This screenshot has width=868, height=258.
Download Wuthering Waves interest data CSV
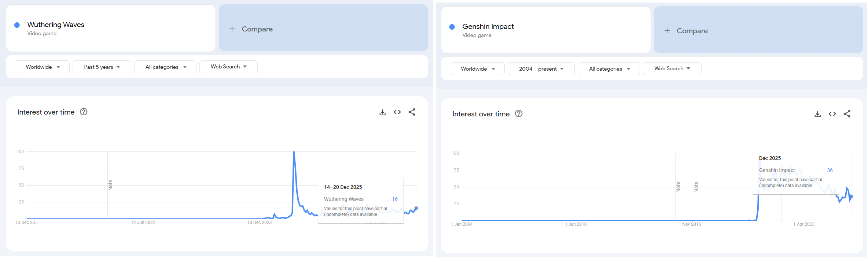point(382,112)
